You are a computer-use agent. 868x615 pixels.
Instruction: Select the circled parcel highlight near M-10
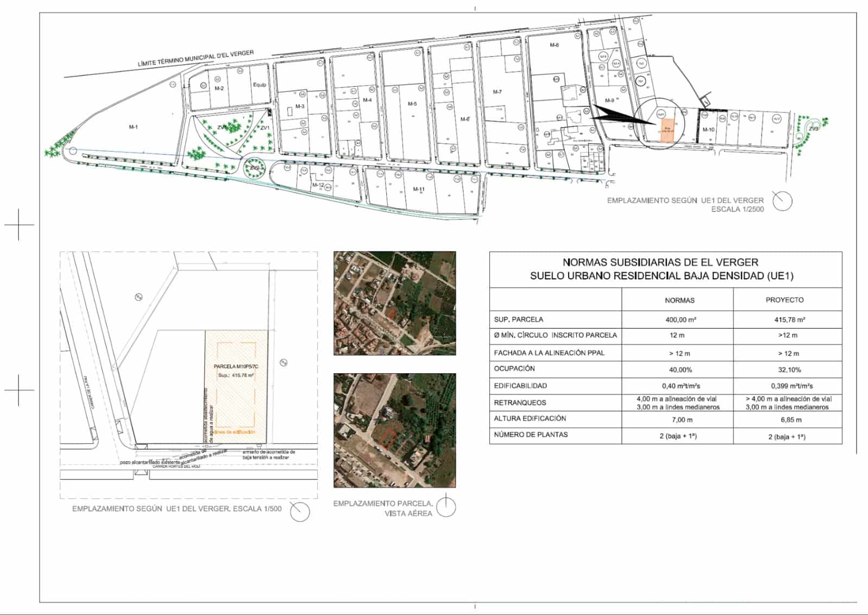coord(660,124)
